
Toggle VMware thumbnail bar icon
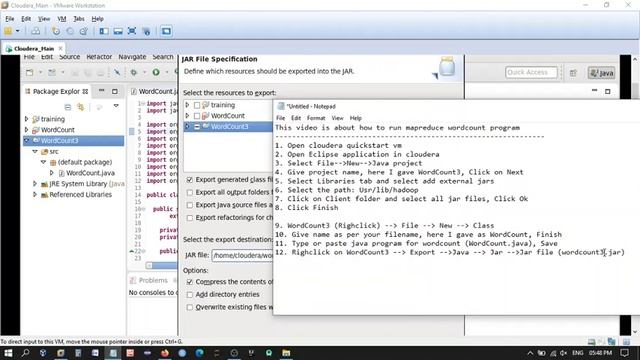pyautogui.click(x=118, y=31)
